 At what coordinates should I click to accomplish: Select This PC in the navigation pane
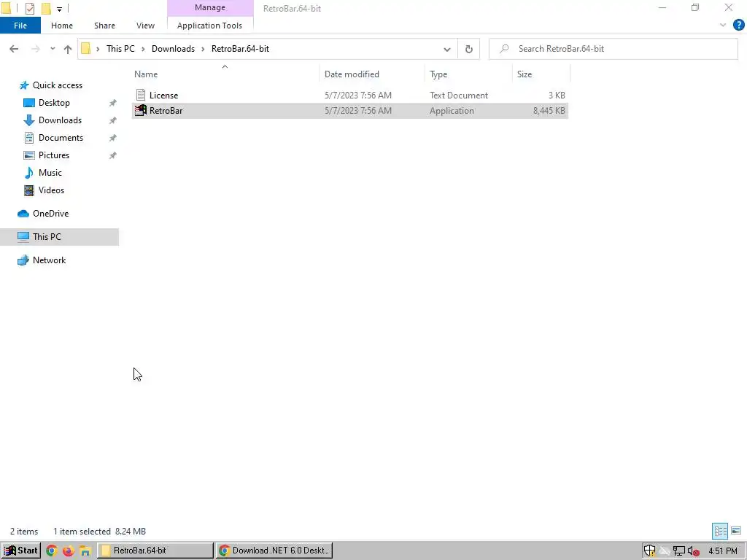[x=59, y=237]
